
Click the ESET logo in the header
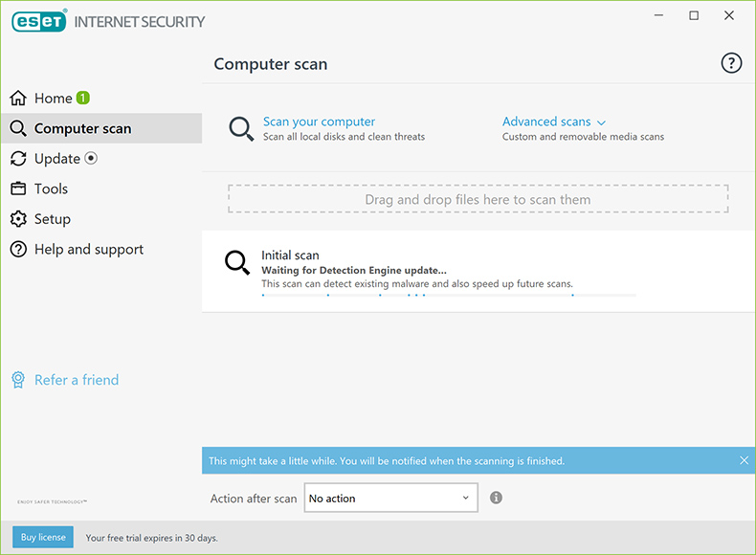39,21
